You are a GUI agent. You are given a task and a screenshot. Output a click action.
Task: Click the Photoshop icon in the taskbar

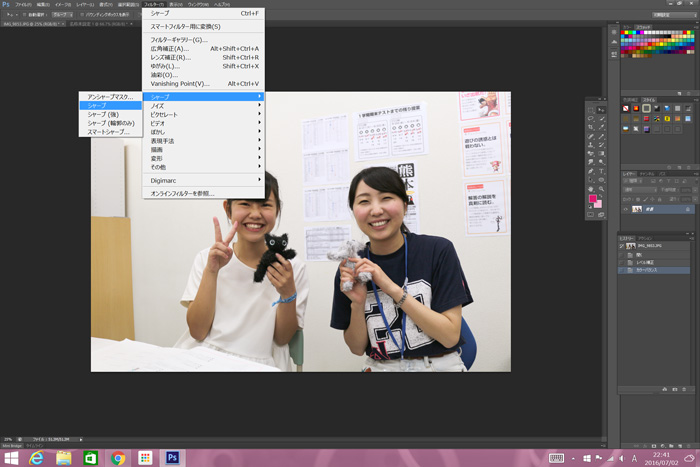click(172, 457)
